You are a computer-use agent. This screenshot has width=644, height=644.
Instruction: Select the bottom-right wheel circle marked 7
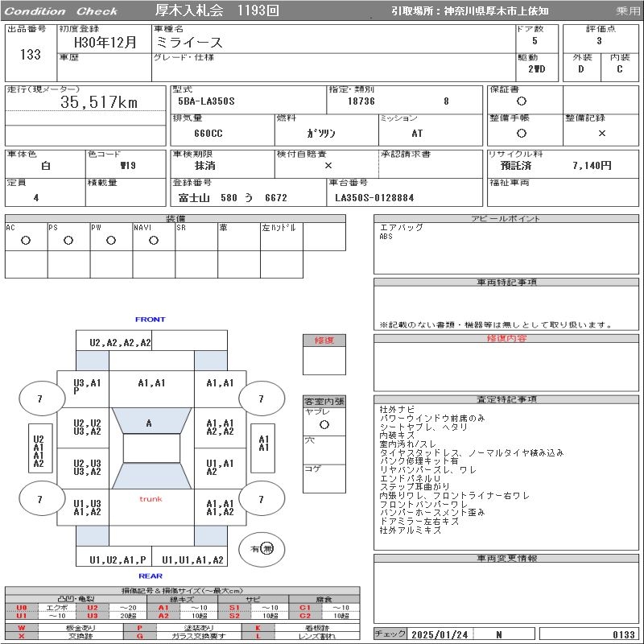pos(261,500)
